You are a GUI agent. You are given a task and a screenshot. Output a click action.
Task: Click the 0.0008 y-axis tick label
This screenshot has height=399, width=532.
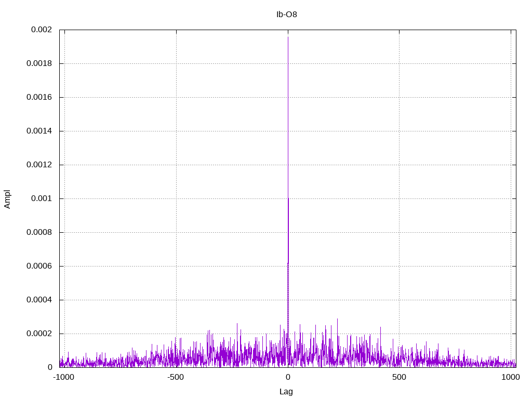(39, 232)
